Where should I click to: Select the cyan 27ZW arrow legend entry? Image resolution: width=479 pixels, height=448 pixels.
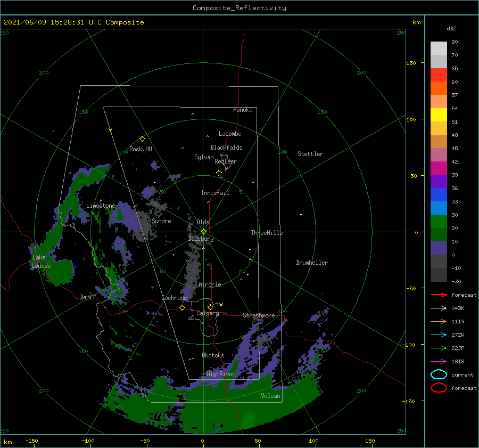click(x=439, y=335)
